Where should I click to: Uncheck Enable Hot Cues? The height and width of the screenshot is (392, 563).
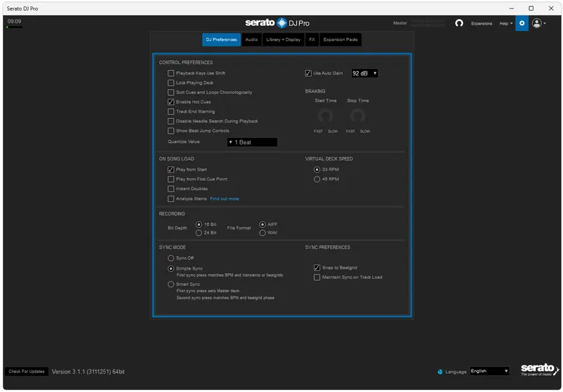(171, 102)
